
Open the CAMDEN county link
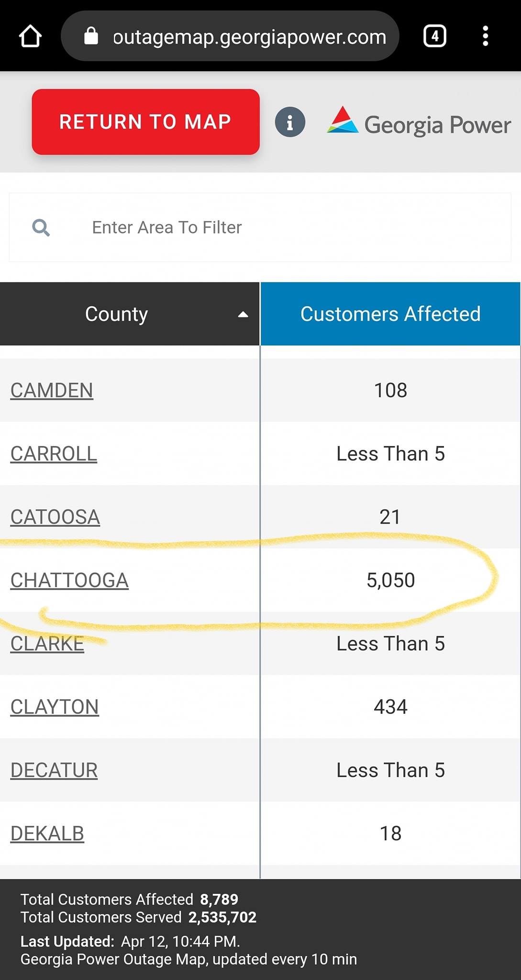[x=52, y=390]
